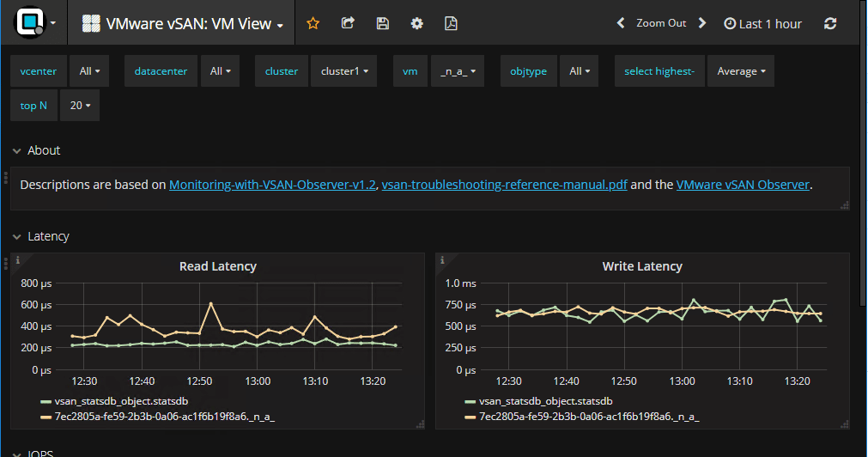868x457 pixels.
Task: Open objtype All dropdown
Action: (x=579, y=71)
